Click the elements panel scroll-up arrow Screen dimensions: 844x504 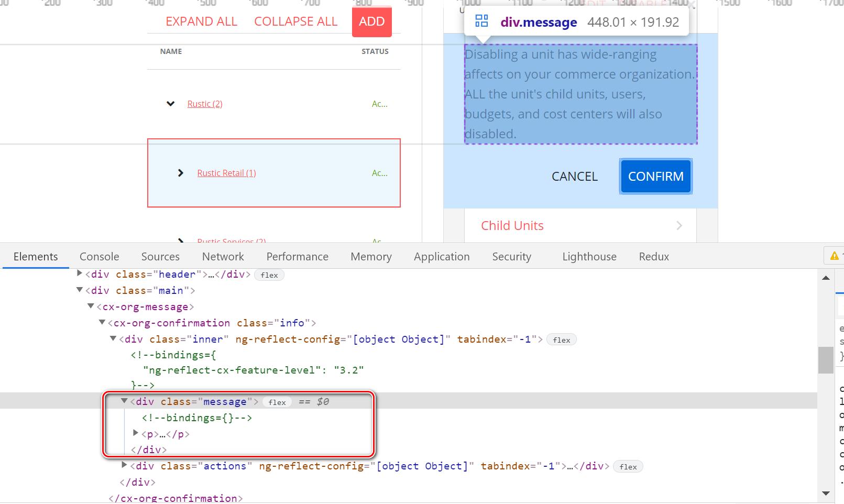click(x=826, y=278)
